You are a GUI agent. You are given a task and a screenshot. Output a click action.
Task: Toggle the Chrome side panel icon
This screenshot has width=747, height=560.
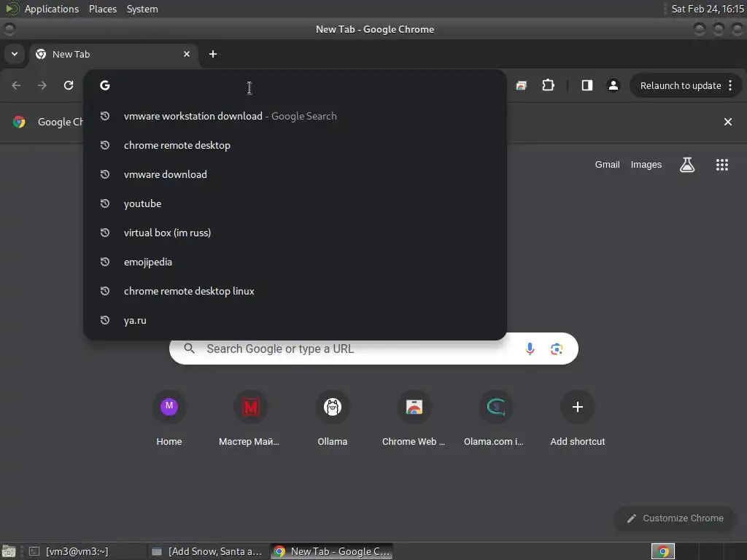587,85
